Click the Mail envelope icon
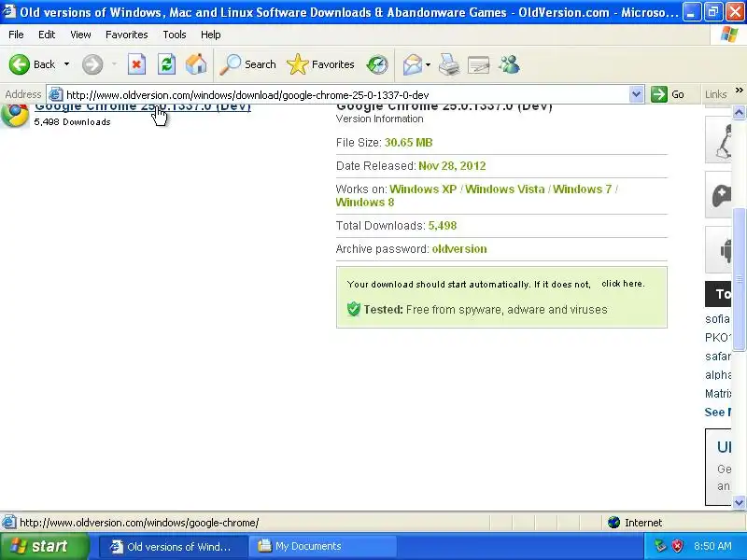Viewport: 747px width, 560px height. 413,64
